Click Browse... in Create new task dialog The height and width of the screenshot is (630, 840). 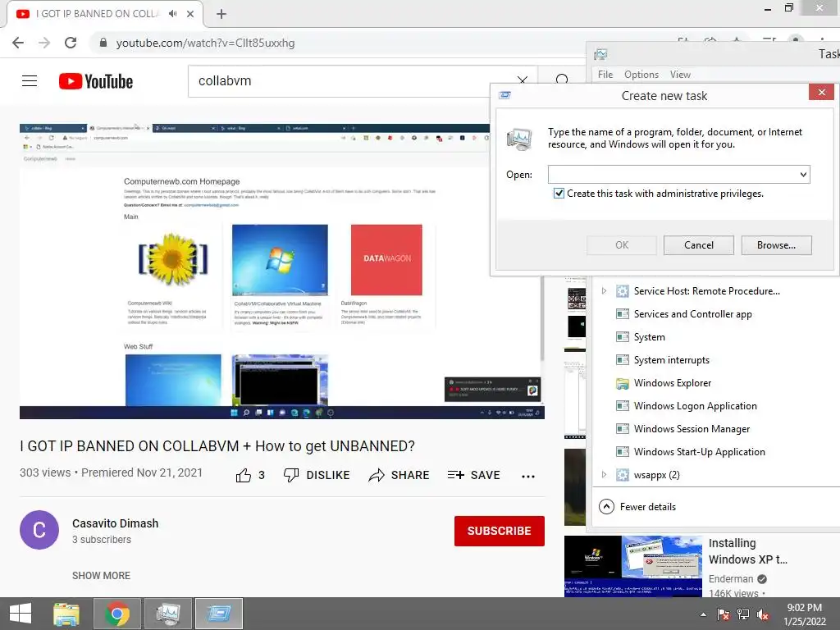pos(776,245)
